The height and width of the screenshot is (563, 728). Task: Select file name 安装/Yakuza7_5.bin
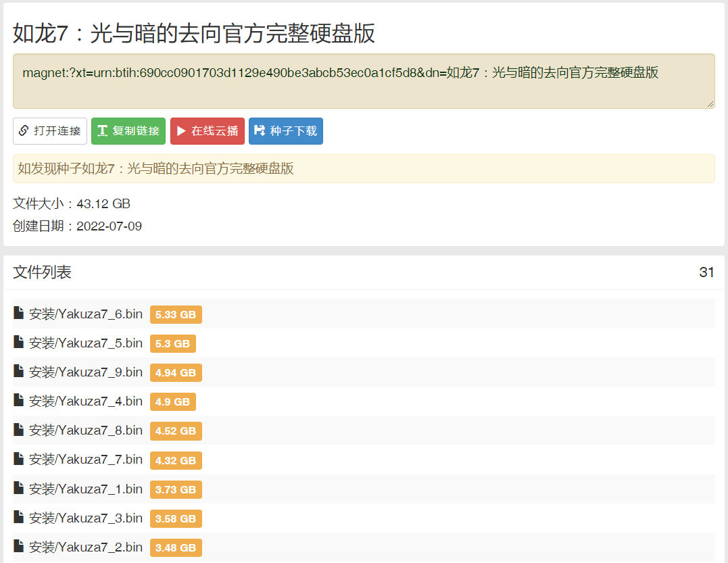pyautogui.click(x=86, y=343)
